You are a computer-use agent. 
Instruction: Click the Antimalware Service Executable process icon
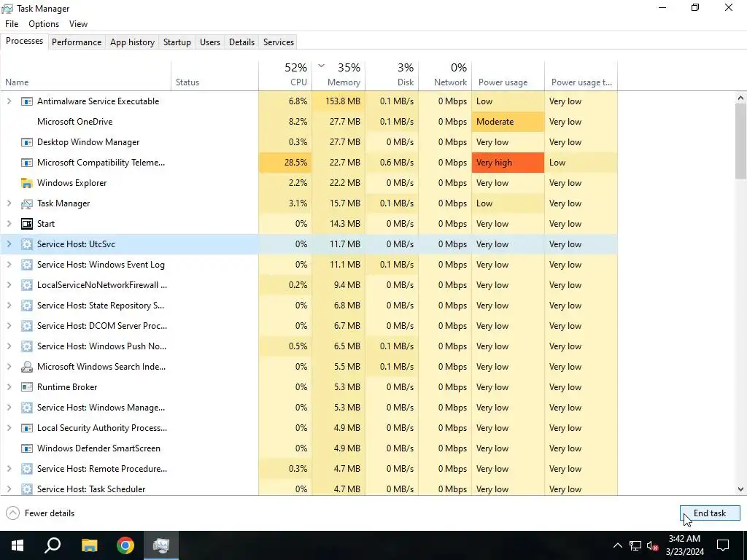(27, 101)
